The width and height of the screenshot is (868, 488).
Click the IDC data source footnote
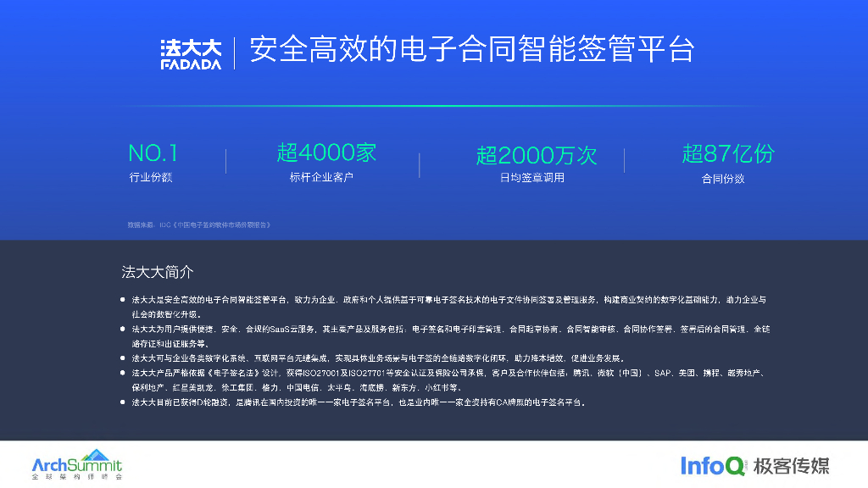pyautogui.click(x=198, y=225)
